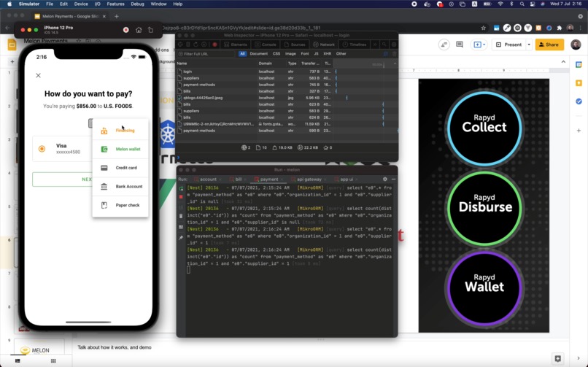Click the pin tab icon in Run window
Viewport: 588px width, 367px height.
point(181,237)
